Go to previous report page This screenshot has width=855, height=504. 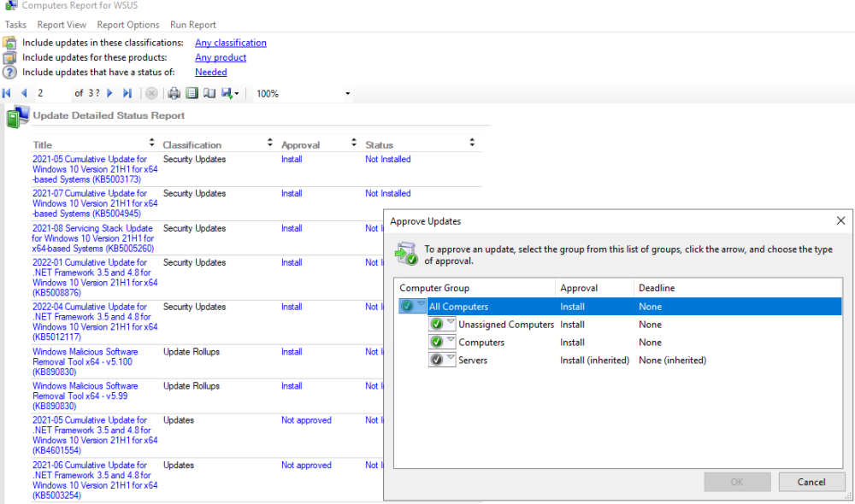[24, 93]
